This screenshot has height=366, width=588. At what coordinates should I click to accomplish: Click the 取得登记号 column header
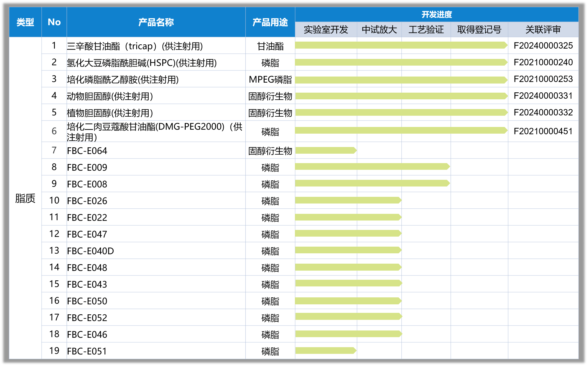pyautogui.click(x=479, y=29)
